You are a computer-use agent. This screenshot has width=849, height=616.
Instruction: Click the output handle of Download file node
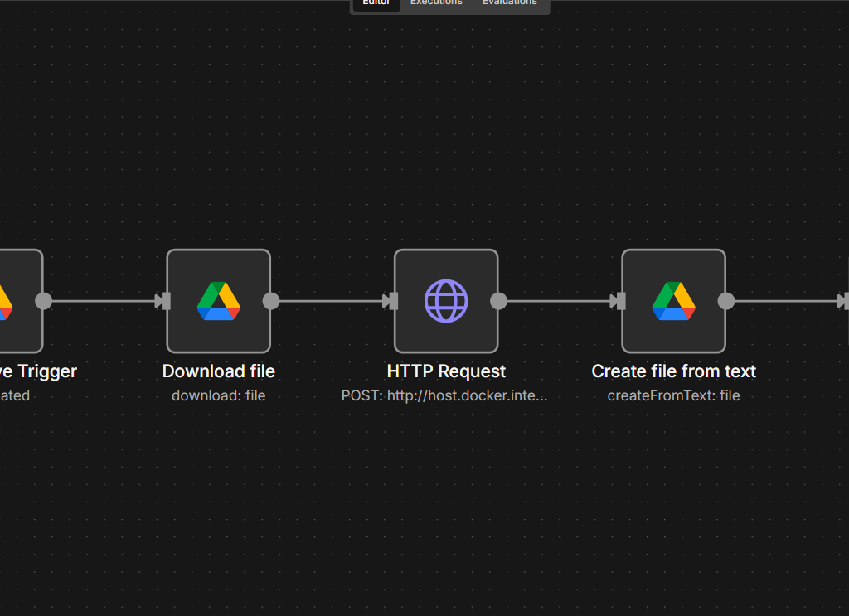[x=271, y=301]
